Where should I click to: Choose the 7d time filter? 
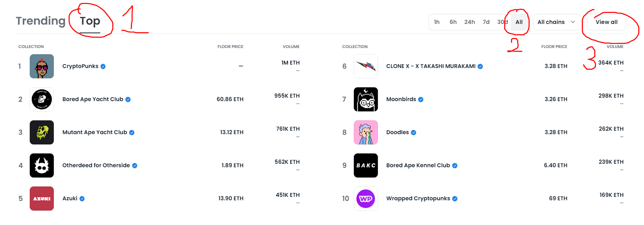click(486, 22)
